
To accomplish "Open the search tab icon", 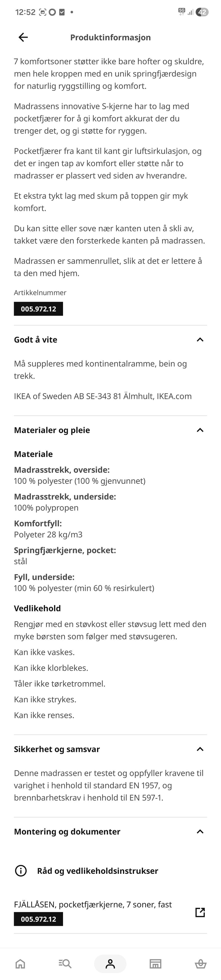I will click(x=65, y=964).
